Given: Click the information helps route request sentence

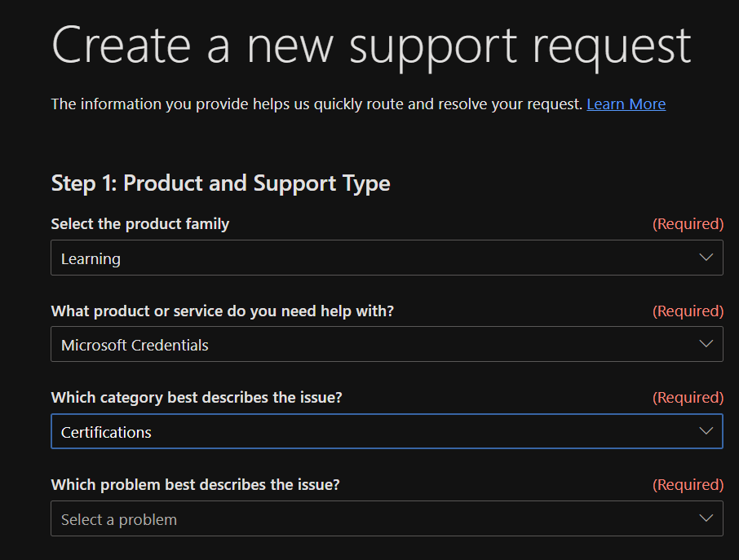Looking at the screenshot, I should 316,104.
